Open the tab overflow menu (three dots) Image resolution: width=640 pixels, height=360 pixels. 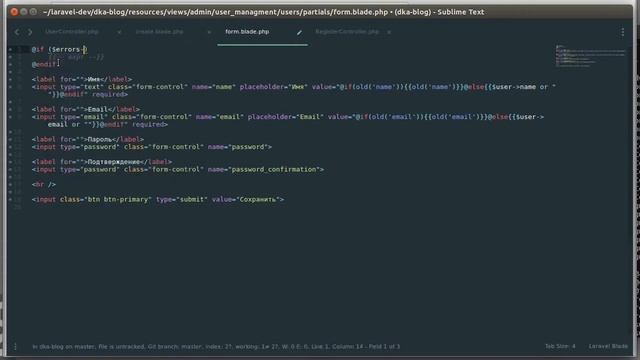click(x=622, y=32)
